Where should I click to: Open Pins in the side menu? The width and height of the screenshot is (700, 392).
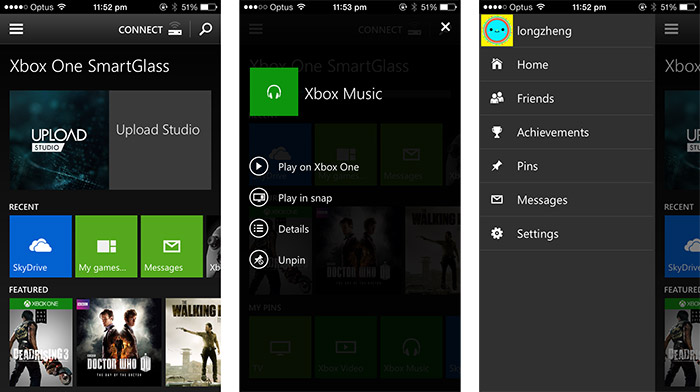pyautogui.click(x=567, y=166)
